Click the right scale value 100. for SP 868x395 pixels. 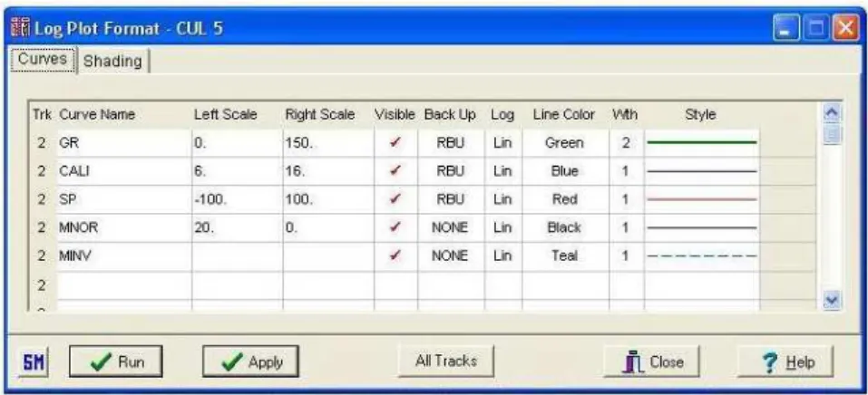pos(328,199)
